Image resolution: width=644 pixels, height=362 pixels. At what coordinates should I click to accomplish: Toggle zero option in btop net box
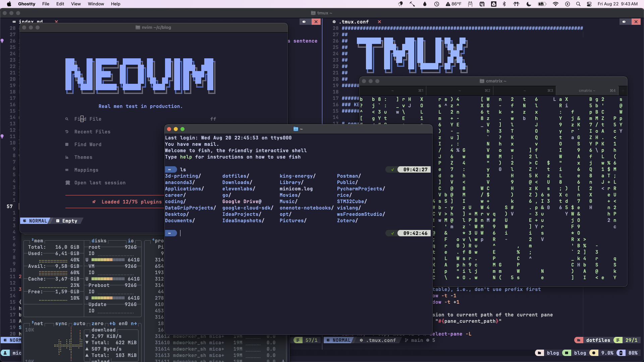pyautogui.click(x=97, y=323)
